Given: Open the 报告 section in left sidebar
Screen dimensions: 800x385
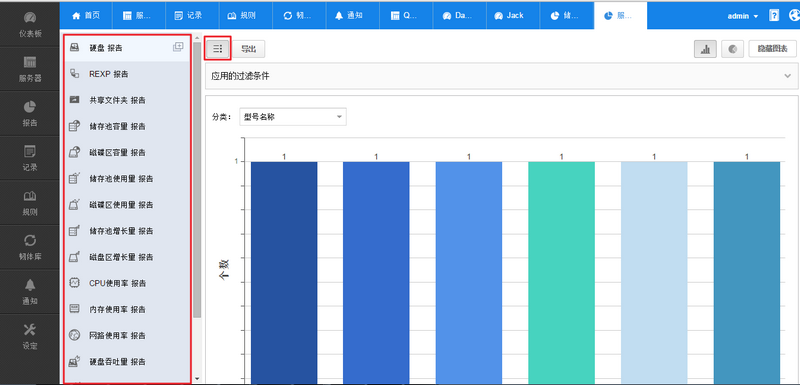Looking at the screenshot, I should (x=30, y=114).
